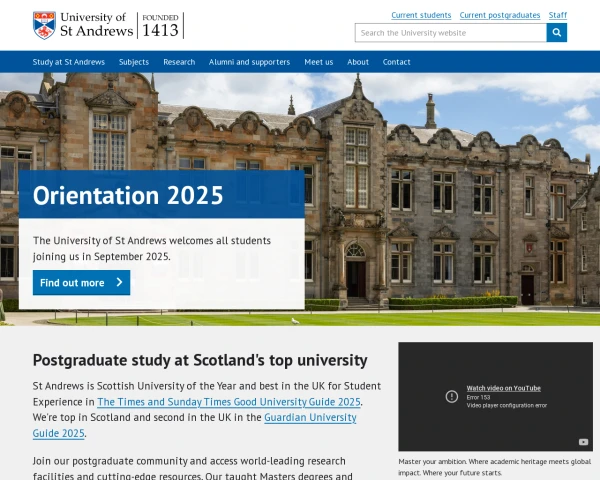600x480 pixels.
Task: Open the Current postgraduates link
Action: 500,15
